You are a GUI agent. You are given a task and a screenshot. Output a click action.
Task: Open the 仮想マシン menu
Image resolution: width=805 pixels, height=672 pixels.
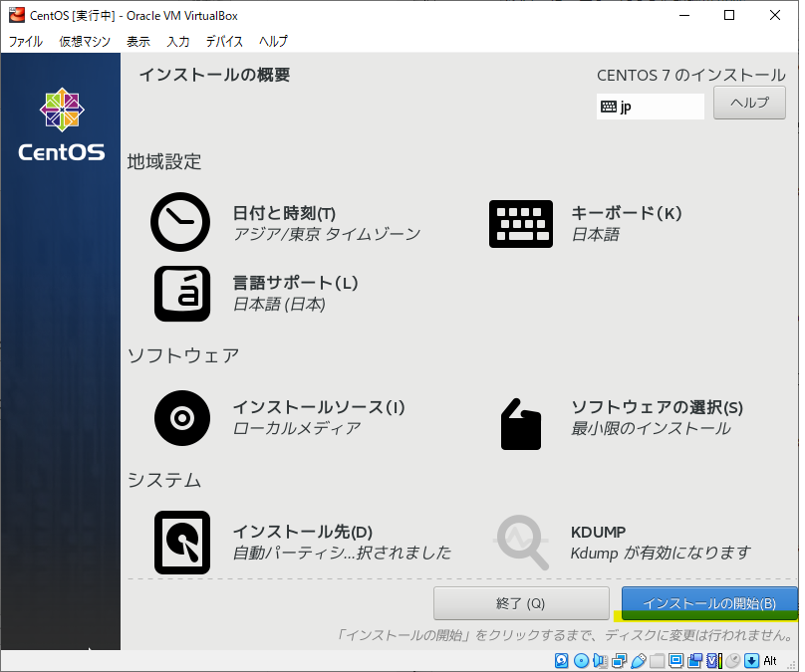click(x=86, y=42)
